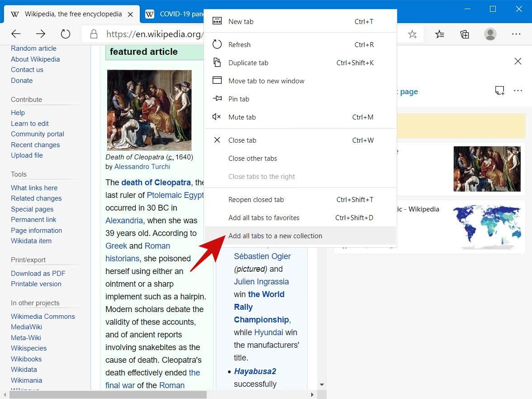Open the Printable version link

[x=36, y=284]
